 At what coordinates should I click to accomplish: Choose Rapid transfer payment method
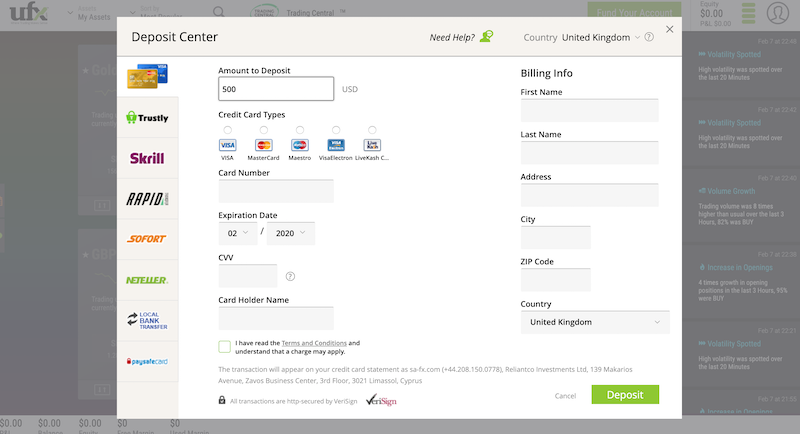[x=147, y=199]
